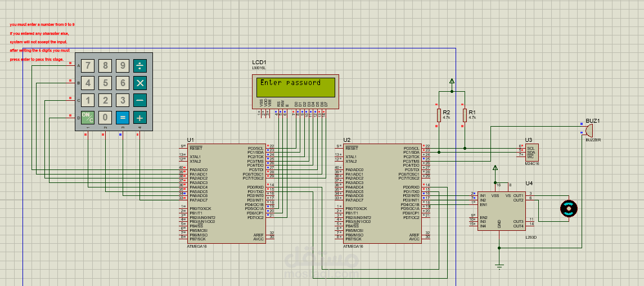Click the ATMEGA16 label under U2
The image size is (644, 286).
click(x=353, y=247)
